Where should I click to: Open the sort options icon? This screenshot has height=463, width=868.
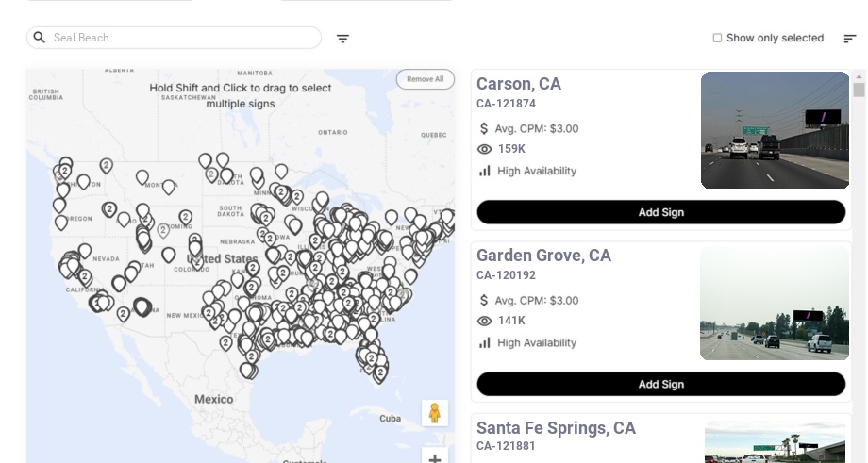850,39
